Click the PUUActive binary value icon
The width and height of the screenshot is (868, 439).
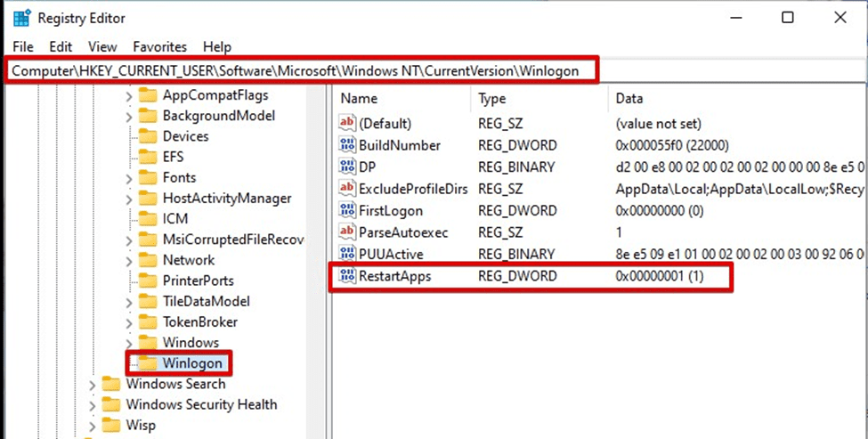[347, 255]
